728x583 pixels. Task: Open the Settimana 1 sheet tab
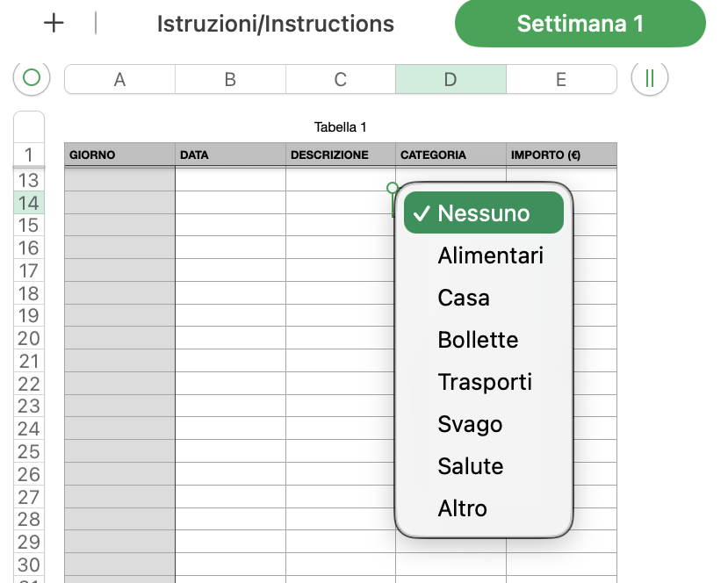click(580, 24)
